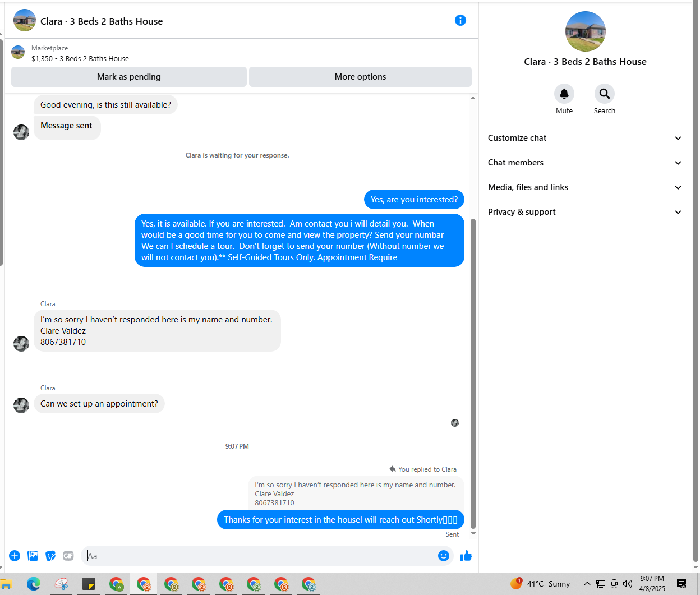The width and height of the screenshot is (700, 595).
Task: Open Microsoft Edge from the taskbar
Action: pos(34,584)
